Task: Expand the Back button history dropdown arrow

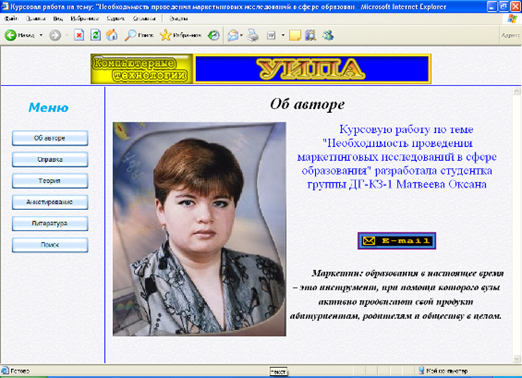Action: pyautogui.click(x=41, y=35)
